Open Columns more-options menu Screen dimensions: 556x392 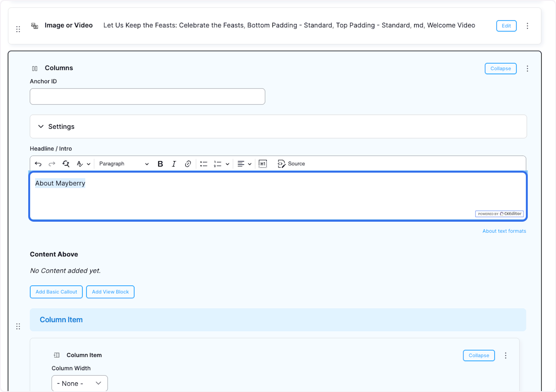pos(527,68)
